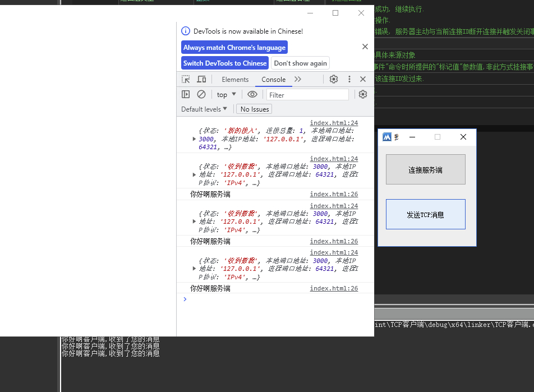Close the TCP client window

click(463, 137)
